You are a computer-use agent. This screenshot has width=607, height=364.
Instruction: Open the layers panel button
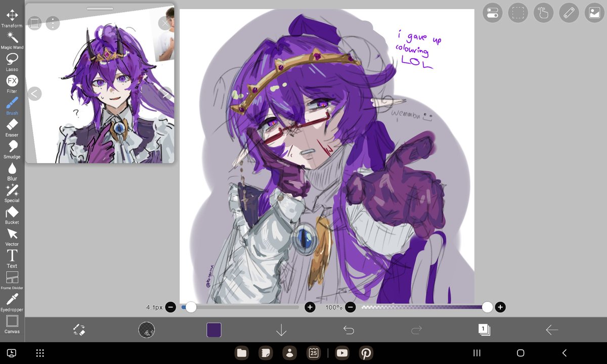point(484,330)
